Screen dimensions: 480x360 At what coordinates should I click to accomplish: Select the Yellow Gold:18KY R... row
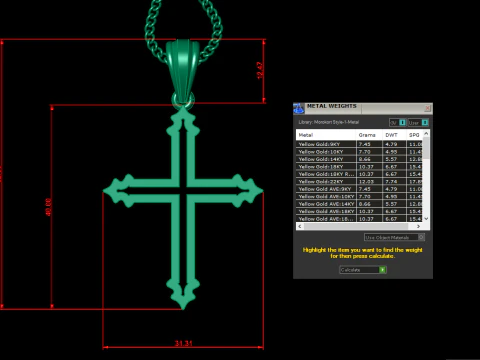click(x=359, y=174)
